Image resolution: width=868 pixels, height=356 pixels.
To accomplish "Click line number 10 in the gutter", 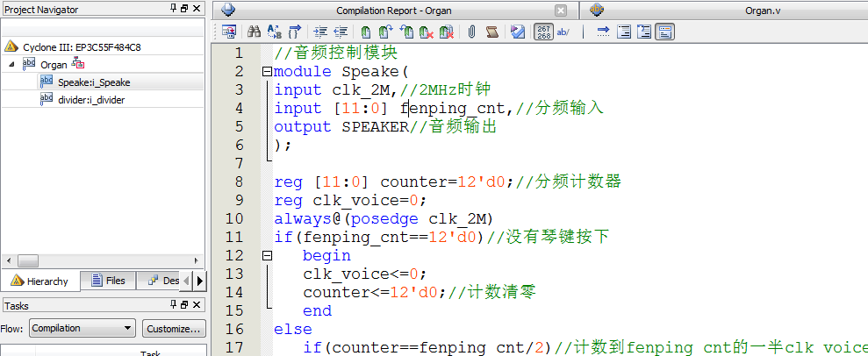I will [234, 218].
